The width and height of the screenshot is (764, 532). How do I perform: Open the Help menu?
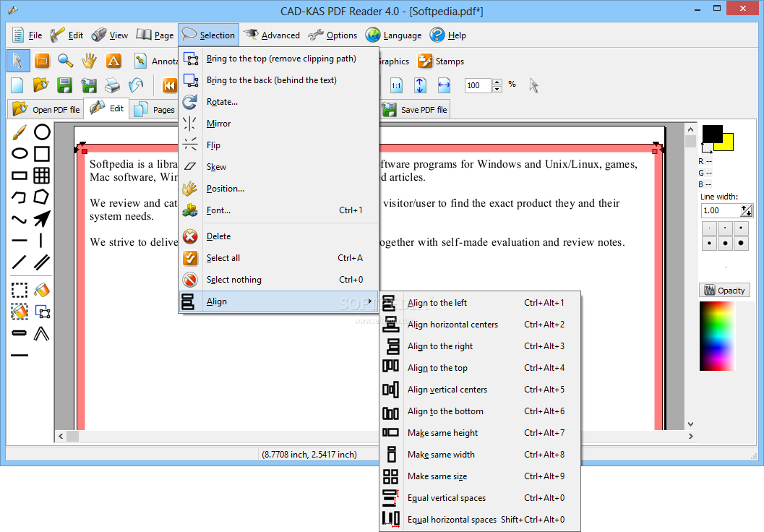tap(448, 35)
